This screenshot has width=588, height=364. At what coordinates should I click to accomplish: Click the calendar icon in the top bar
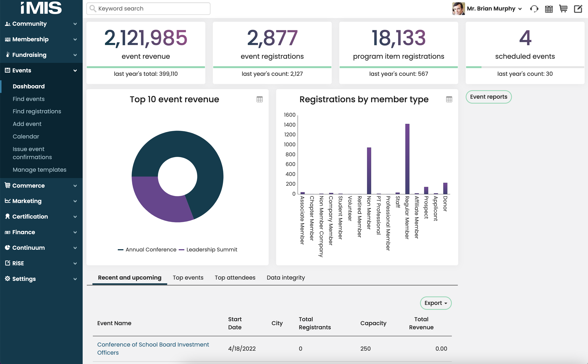pos(549,8)
